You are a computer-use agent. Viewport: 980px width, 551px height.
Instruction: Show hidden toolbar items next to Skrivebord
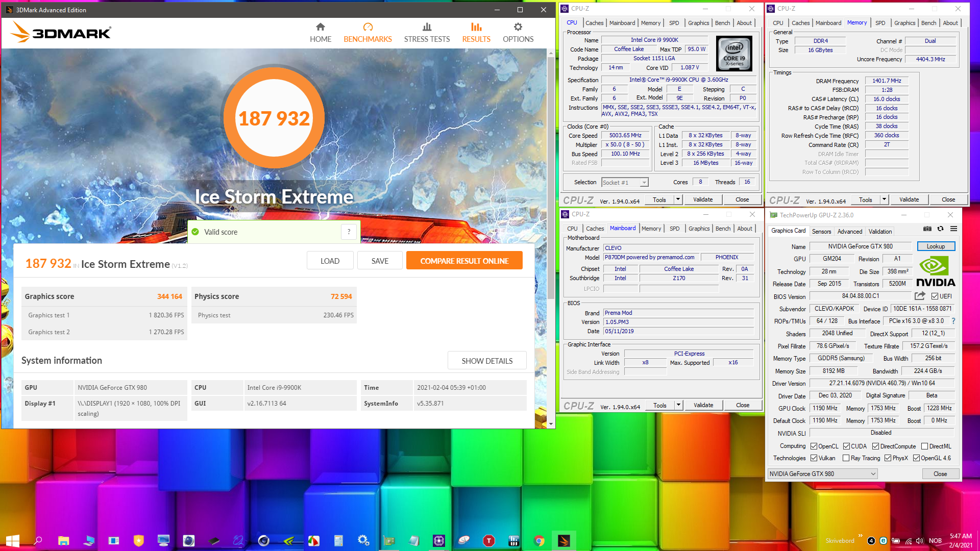click(x=860, y=536)
